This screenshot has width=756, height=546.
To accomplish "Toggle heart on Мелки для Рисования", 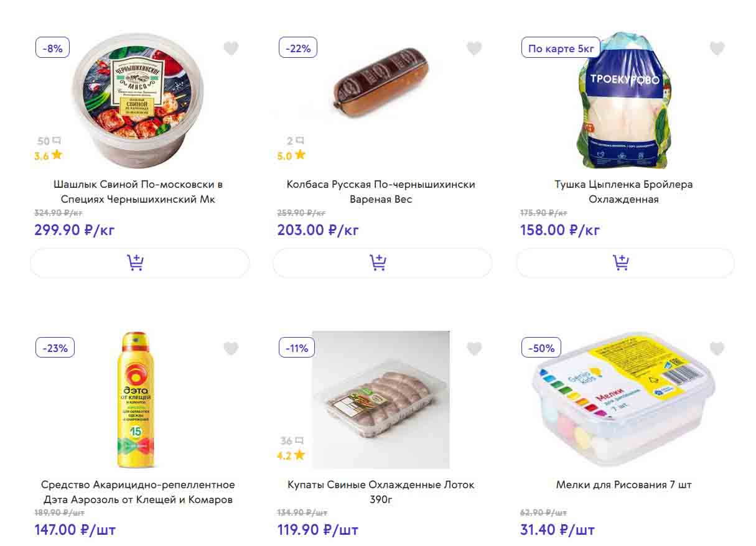I will (717, 348).
